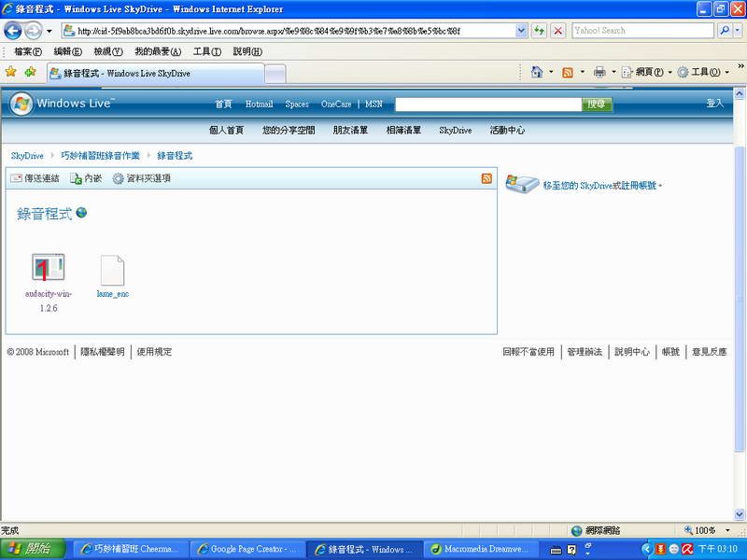This screenshot has height=560, width=747.
Task: Go to 相簿清單 in navigation bar
Action: click(x=403, y=130)
